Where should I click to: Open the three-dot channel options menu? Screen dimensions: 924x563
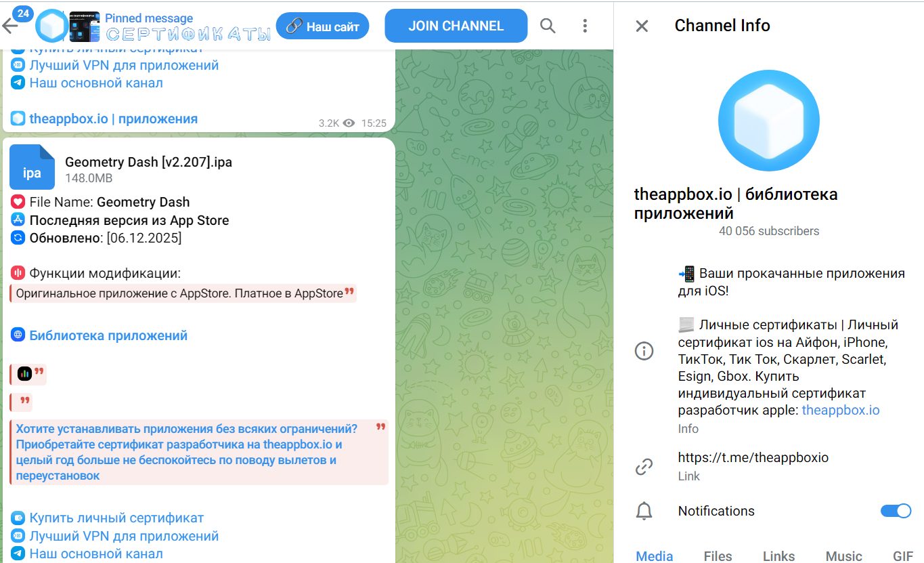click(584, 25)
